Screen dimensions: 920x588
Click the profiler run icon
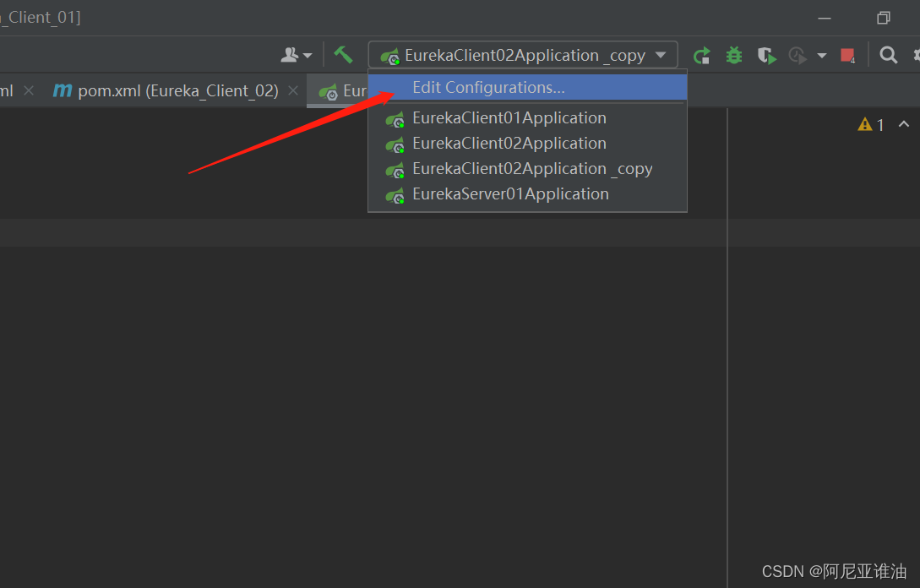(798, 56)
